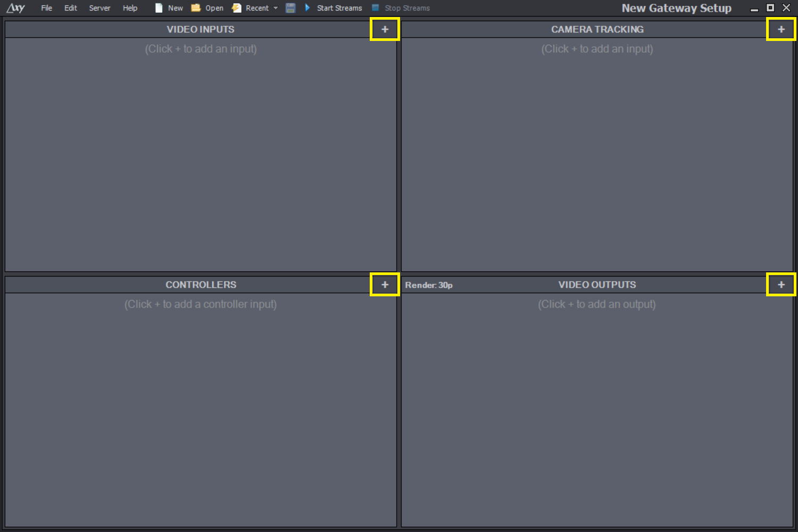This screenshot has width=798, height=532.
Task: Open the Help menu
Action: pos(130,8)
